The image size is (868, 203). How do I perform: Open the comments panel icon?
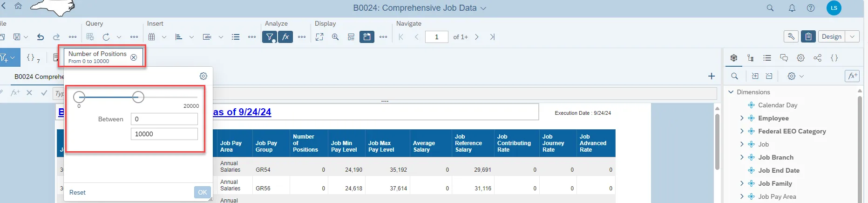784,58
